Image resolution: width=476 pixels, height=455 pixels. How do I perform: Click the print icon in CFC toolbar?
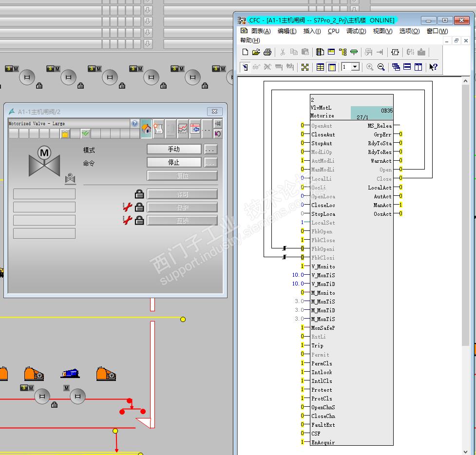267,52
